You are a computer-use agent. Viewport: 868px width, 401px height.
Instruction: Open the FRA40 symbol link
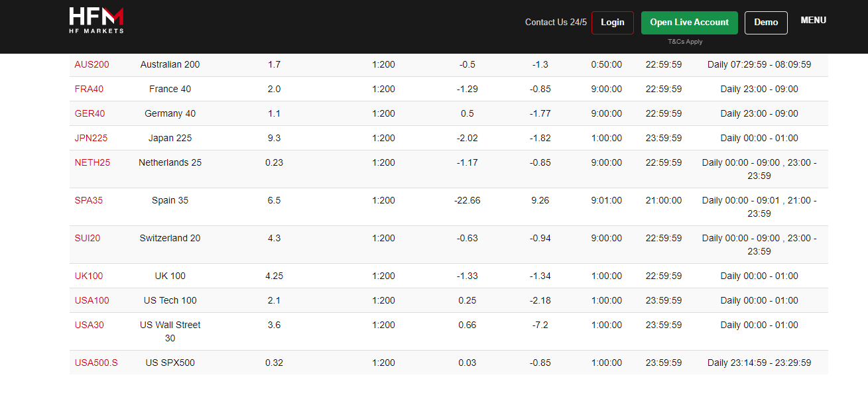pos(89,89)
